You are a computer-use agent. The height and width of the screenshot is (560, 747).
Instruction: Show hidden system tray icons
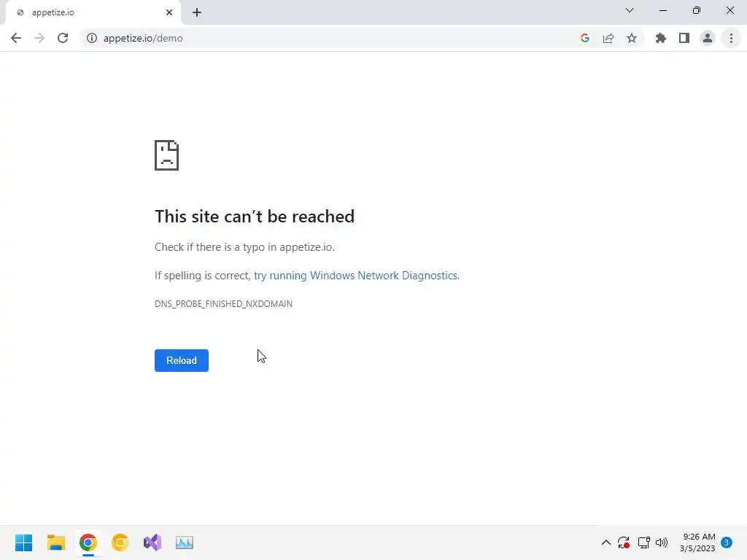tap(606, 542)
